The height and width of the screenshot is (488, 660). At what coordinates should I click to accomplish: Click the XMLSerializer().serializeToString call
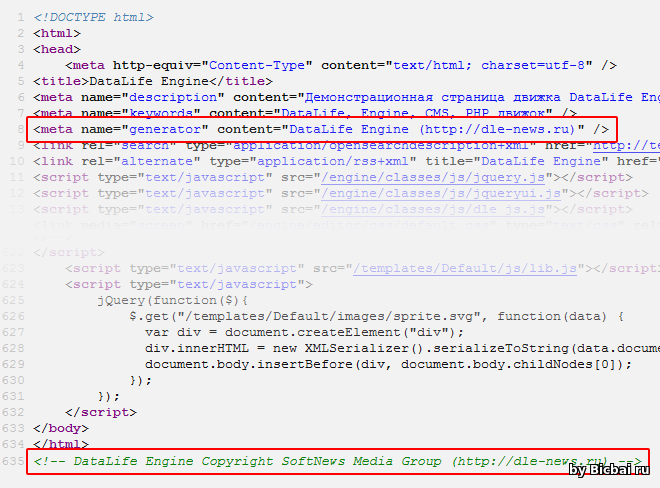pyautogui.click(x=436, y=348)
